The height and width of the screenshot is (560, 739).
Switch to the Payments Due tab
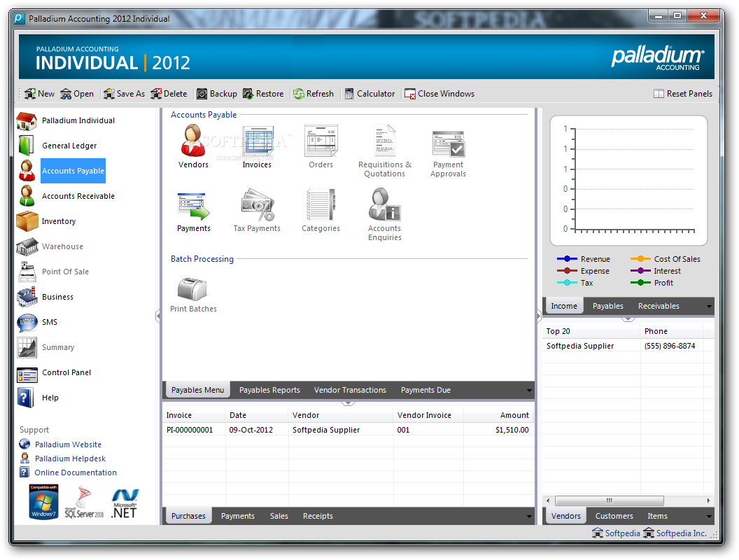point(425,390)
